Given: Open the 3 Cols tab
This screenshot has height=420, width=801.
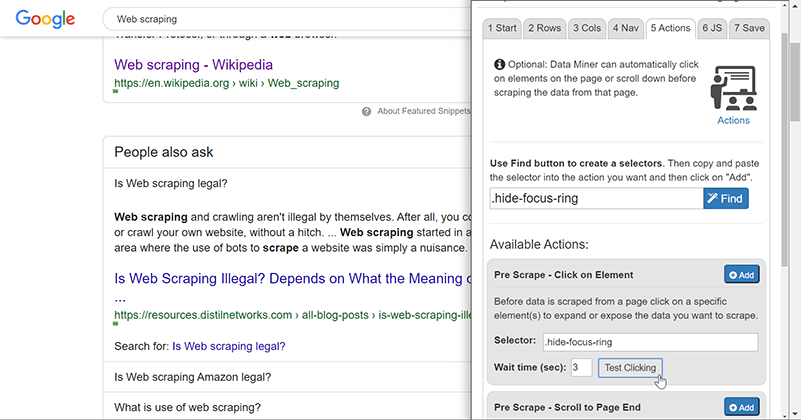Looking at the screenshot, I should click(586, 28).
